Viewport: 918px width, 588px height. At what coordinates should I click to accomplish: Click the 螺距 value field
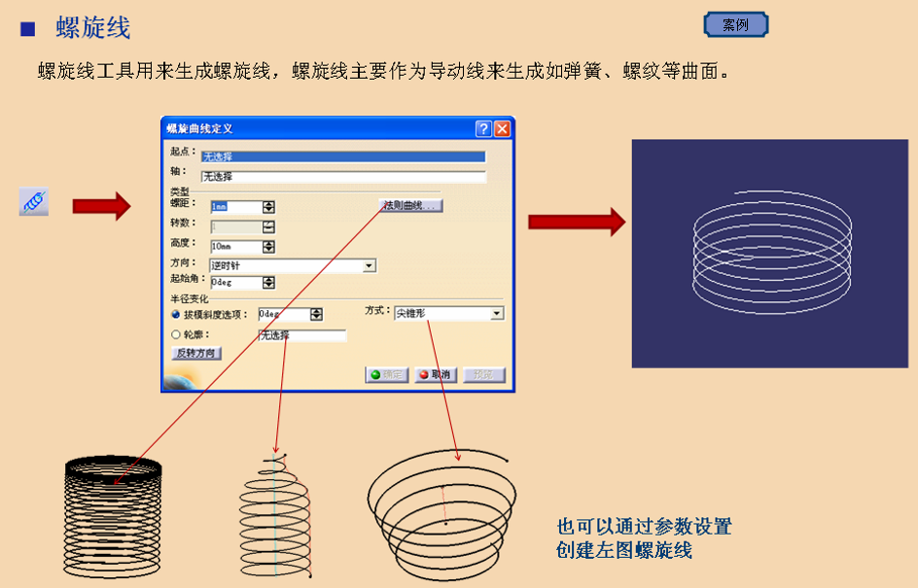coord(236,207)
